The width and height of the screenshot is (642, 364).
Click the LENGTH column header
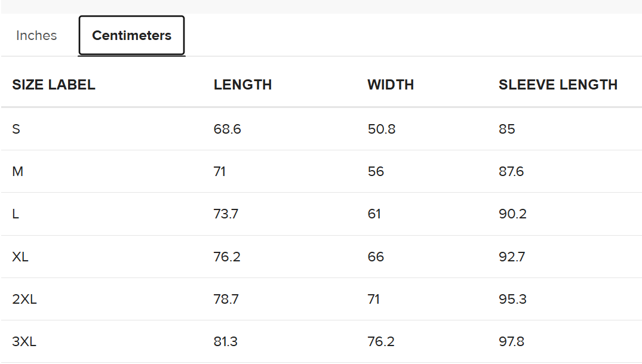pyautogui.click(x=243, y=85)
